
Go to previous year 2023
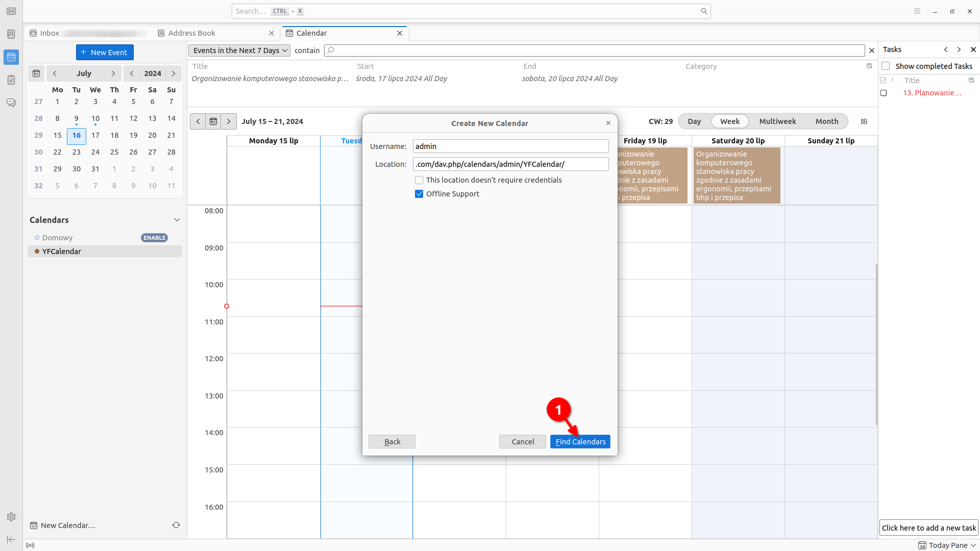pos(132,73)
